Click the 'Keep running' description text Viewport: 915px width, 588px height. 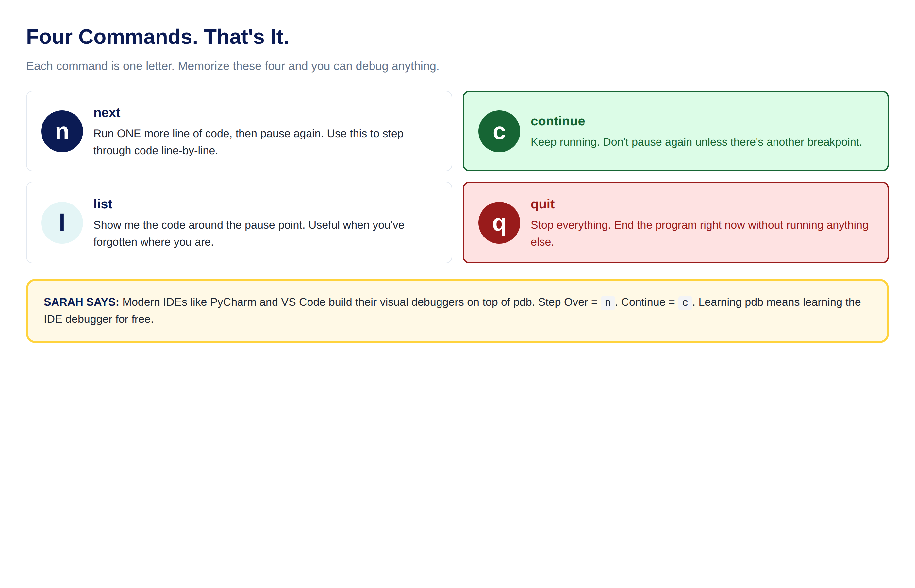point(696,142)
